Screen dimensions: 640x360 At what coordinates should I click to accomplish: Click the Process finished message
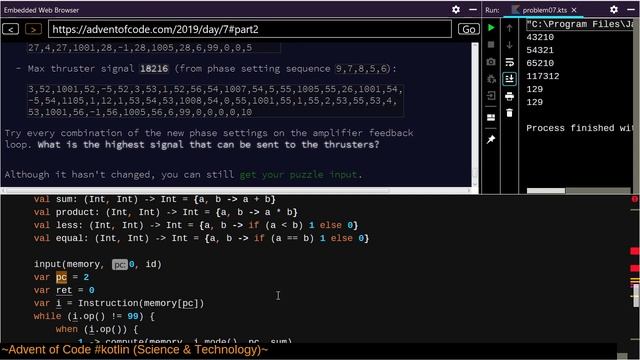580,128
